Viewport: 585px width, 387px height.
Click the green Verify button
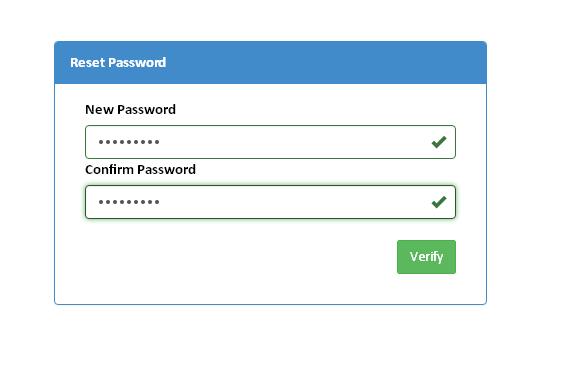click(x=426, y=257)
